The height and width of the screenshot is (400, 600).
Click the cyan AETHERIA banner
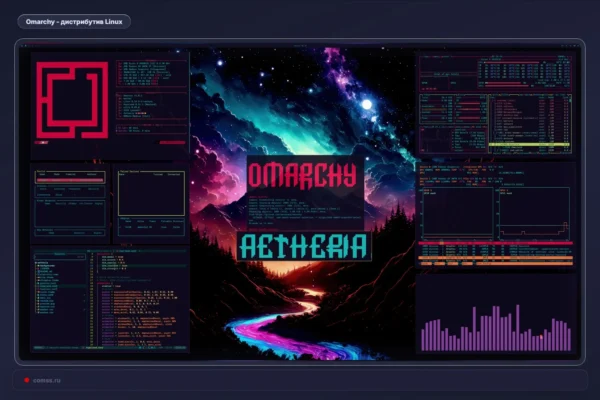(304, 246)
